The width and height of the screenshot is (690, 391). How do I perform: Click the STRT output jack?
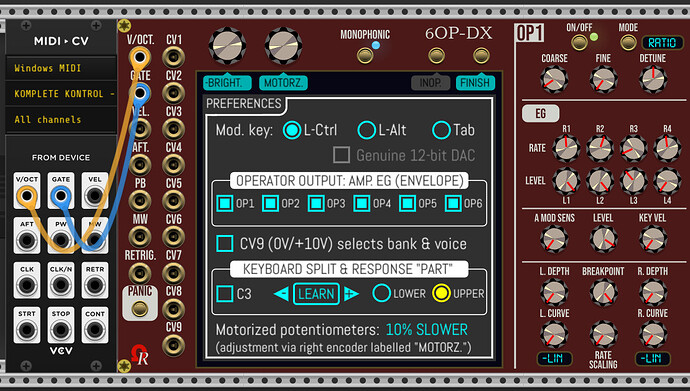pyautogui.click(x=26, y=329)
